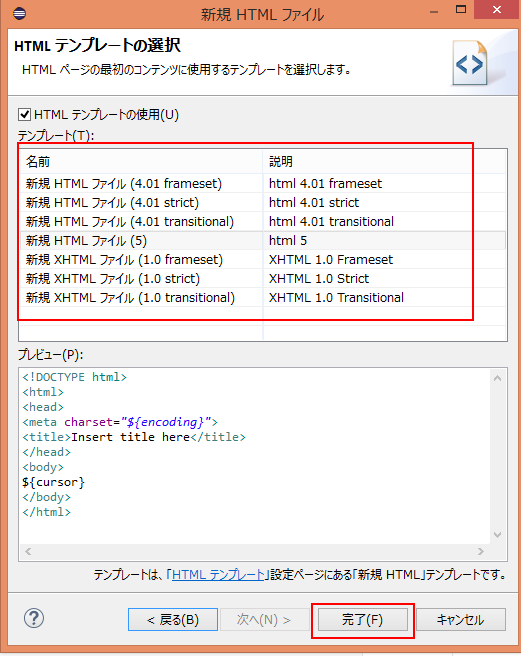Select 新規 HTML ファイル (4.01 frameset) template
521x656 pixels.
262,183
